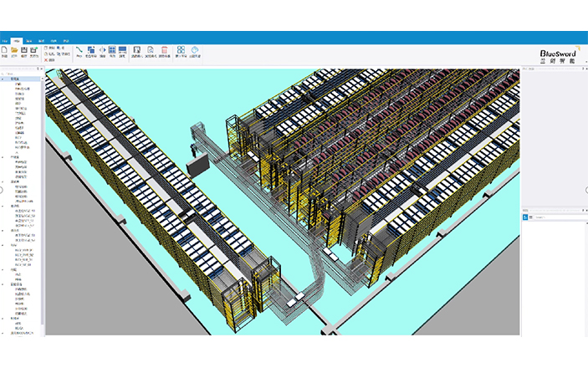Screen dimensions: 588x368
Task: Save the project using the floppy disk icon
Action: coord(24,51)
